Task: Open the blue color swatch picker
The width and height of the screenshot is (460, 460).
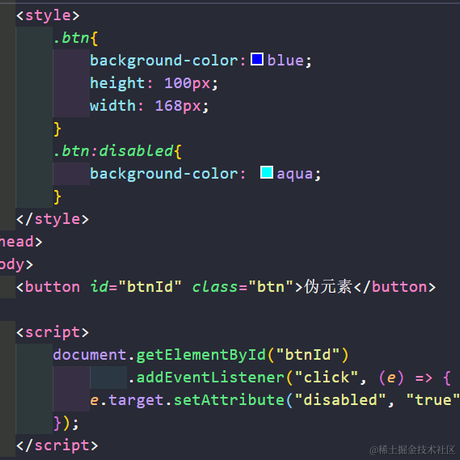Action: pos(257,59)
